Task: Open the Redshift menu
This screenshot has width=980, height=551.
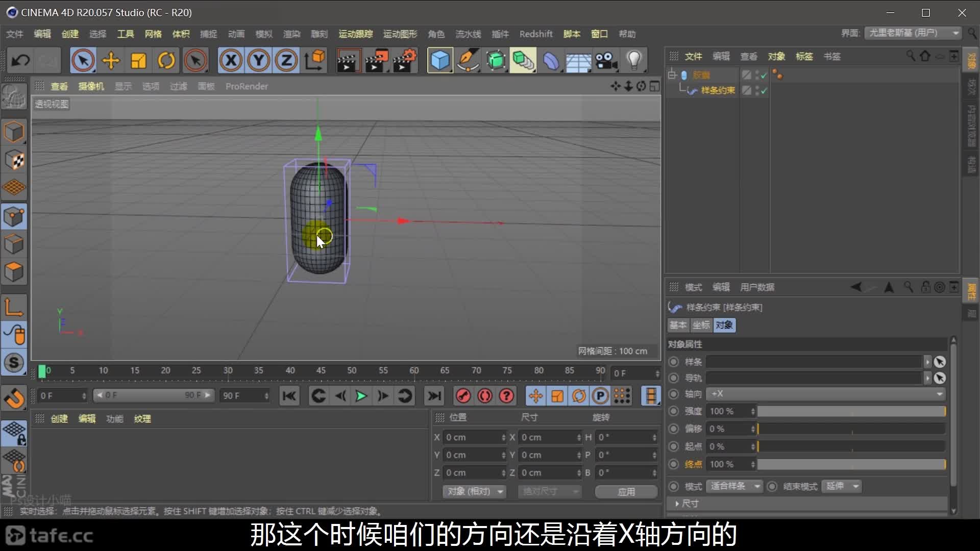Action: pos(536,34)
